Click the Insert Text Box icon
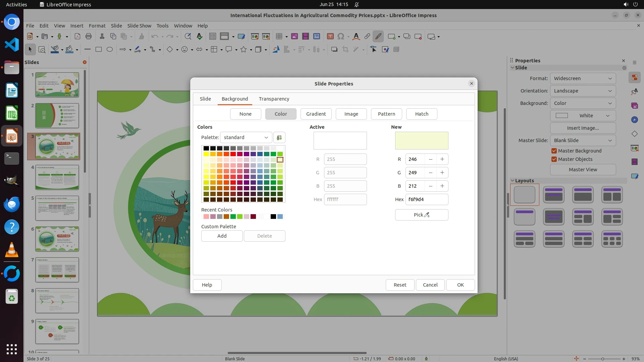The width and height of the screenshot is (644, 362). pyautogui.click(x=330, y=37)
